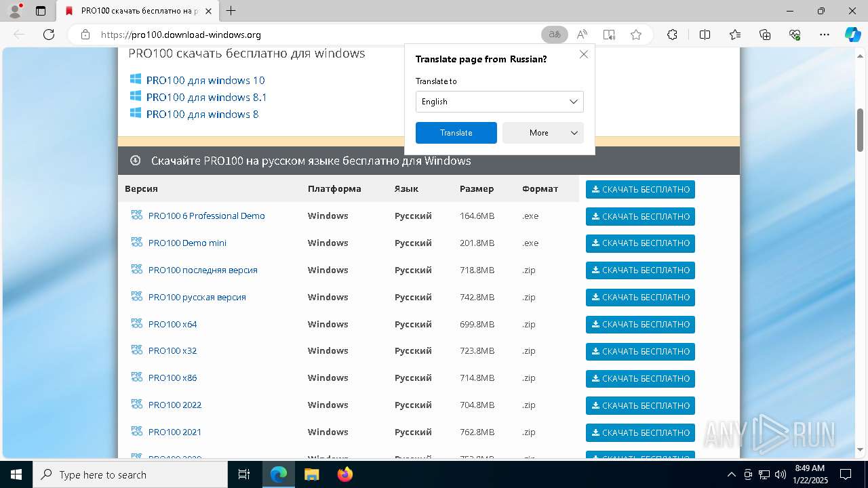Expand the More options dropdown arrow
The height and width of the screenshot is (488, 868).
tap(574, 133)
